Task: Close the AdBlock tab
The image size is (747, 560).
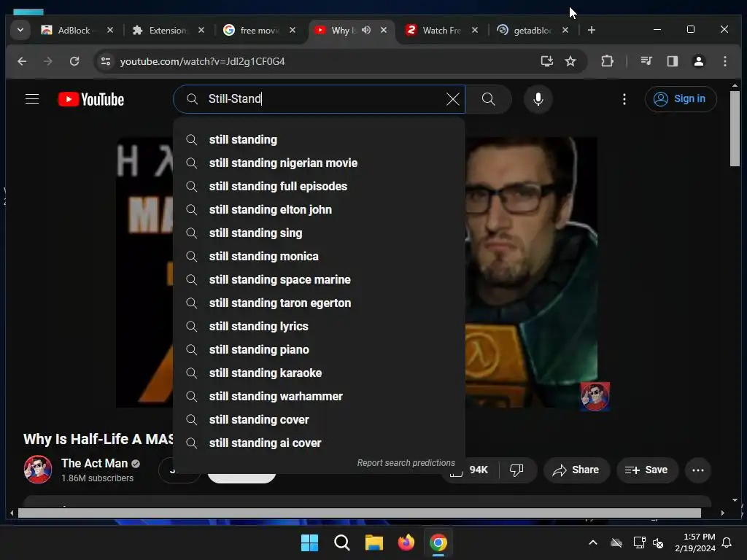Action: click(110, 30)
